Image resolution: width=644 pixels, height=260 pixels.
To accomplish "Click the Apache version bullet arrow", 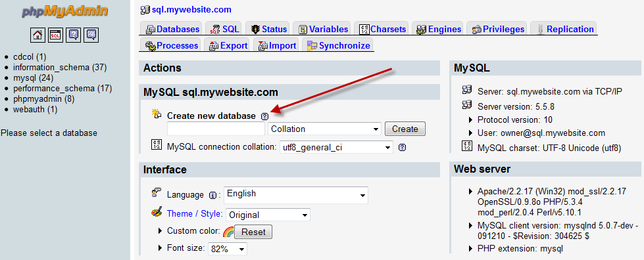I will coord(471,192).
